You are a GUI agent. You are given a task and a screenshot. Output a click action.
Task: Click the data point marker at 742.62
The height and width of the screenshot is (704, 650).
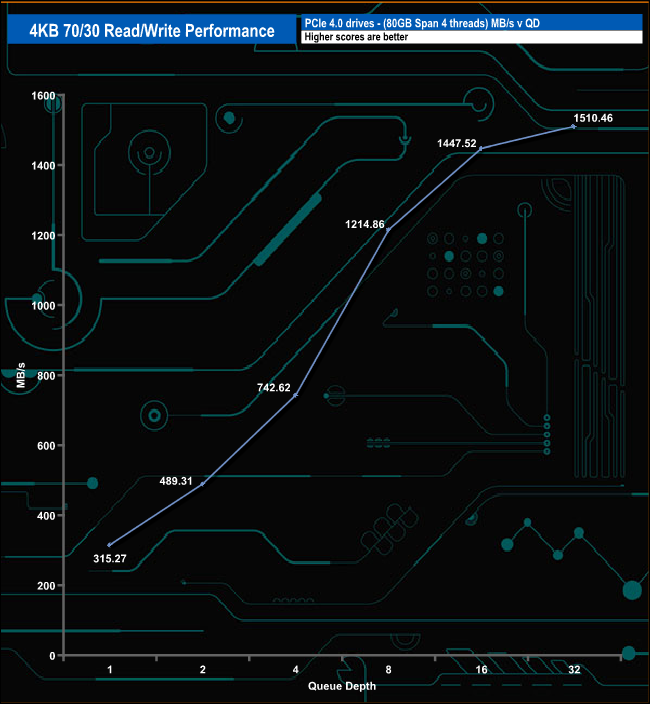[295, 395]
